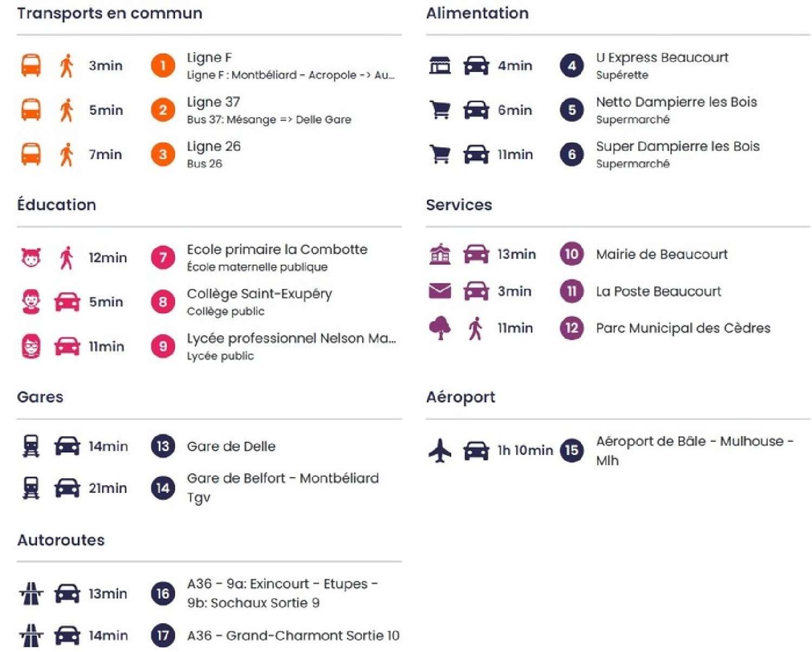This screenshot has width=812, height=652.
Task: Click the Autoroutes section heading
Action: (61, 540)
